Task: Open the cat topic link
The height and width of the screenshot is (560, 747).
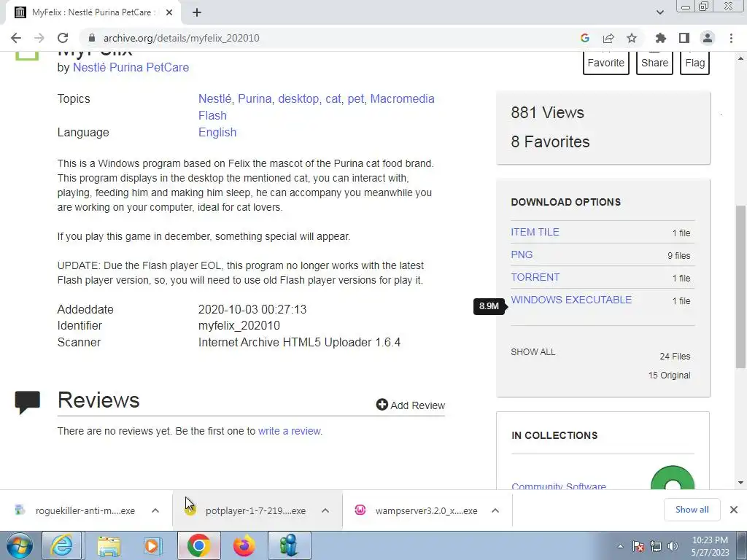Action: point(333,98)
